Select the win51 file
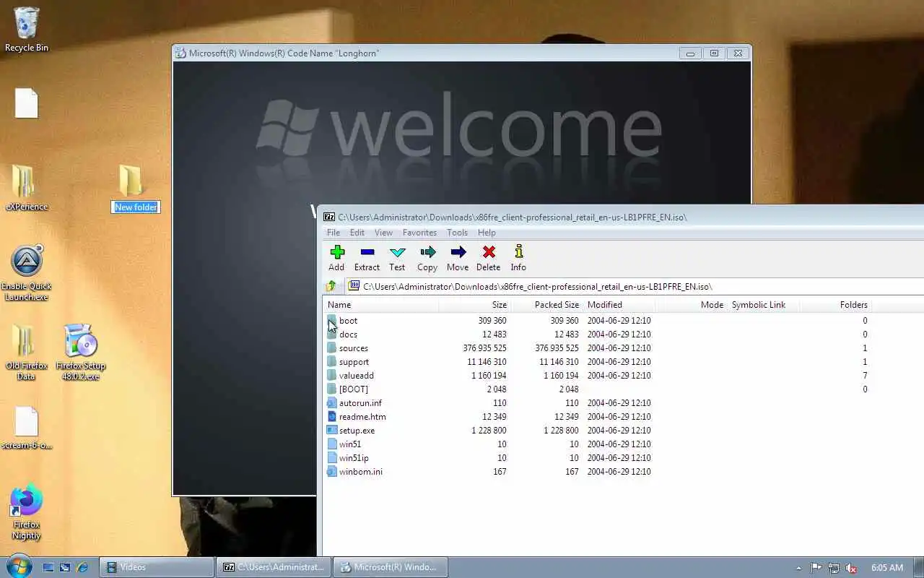924x578 pixels. pos(349,444)
